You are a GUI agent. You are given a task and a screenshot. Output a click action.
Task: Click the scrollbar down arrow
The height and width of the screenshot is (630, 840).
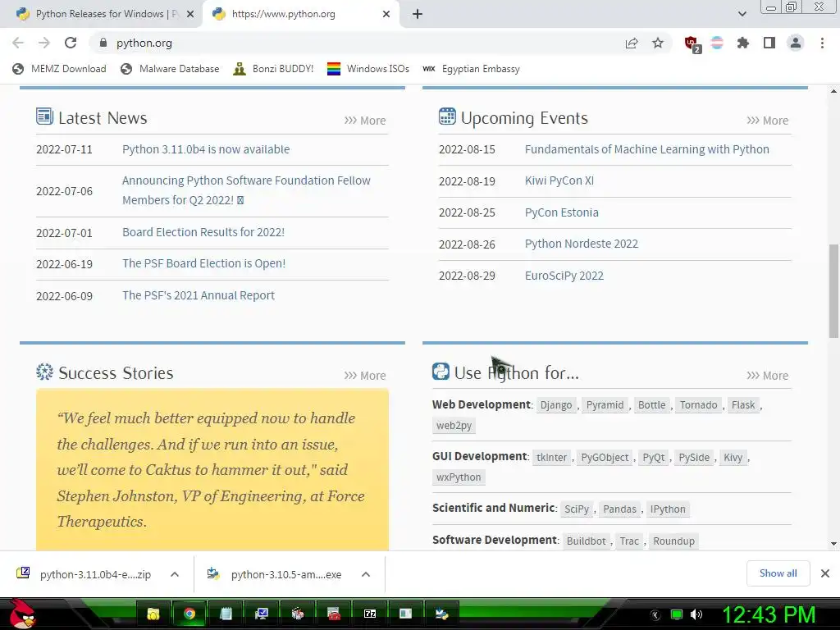[x=833, y=544]
